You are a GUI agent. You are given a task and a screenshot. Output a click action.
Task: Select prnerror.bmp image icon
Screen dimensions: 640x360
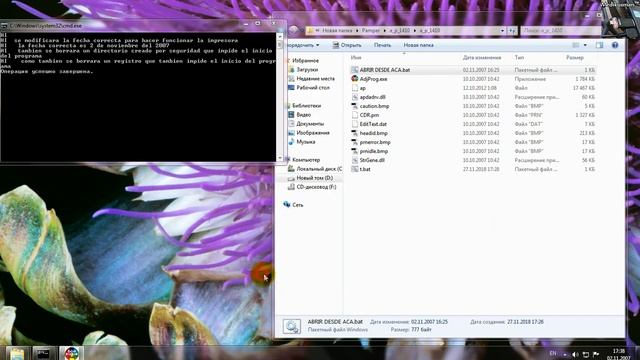coord(355,142)
